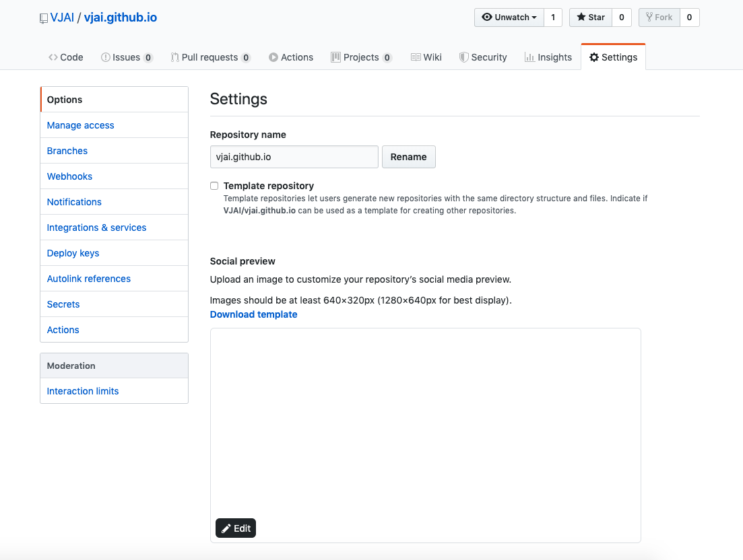This screenshot has width=743, height=560.
Task: Click the Moderation sidebar header
Action: (115, 365)
